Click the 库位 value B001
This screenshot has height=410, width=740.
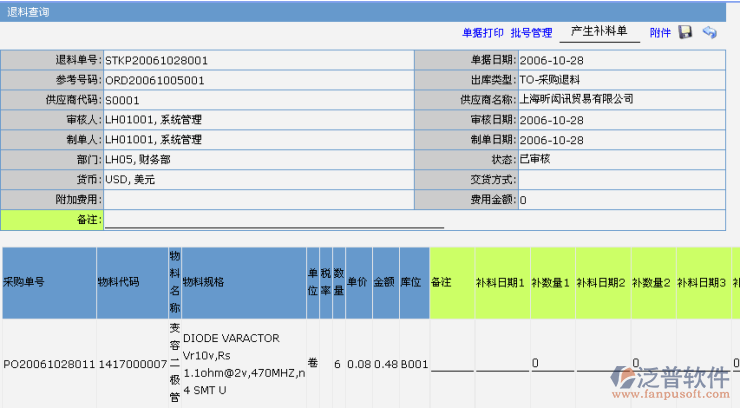click(414, 364)
